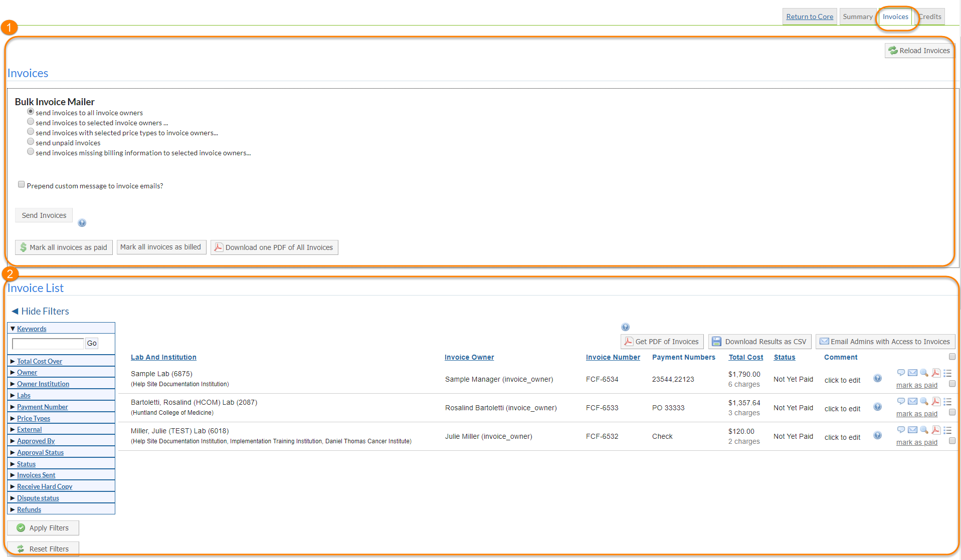This screenshot has width=961, height=560.
Task: Click the magnifying glass icon for invoice FCF-6532
Action: 924,430
